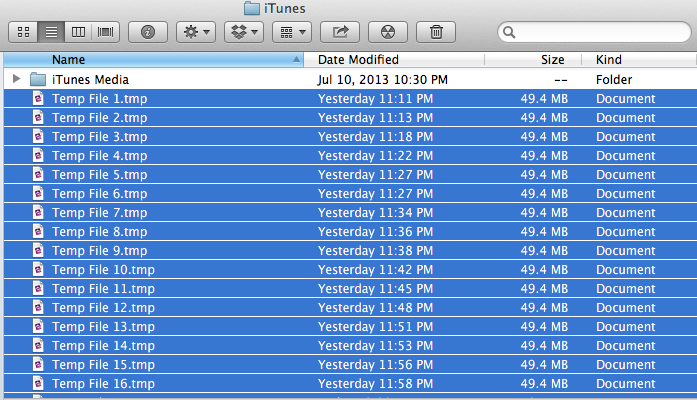Click file name Temp File 9.tmp
The width and height of the screenshot is (697, 400).
[100, 251]
